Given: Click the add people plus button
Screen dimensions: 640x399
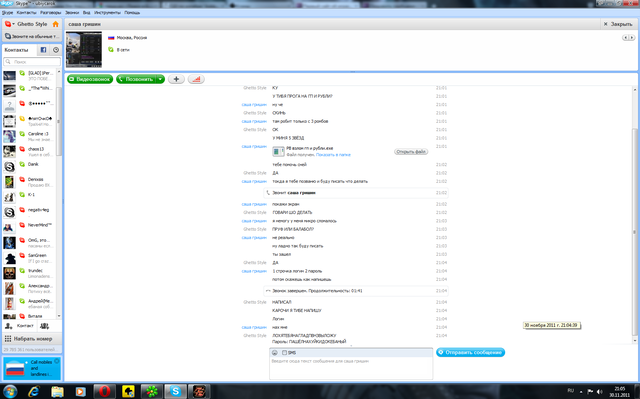Looking at the screenshot, I should coord(176,79).
